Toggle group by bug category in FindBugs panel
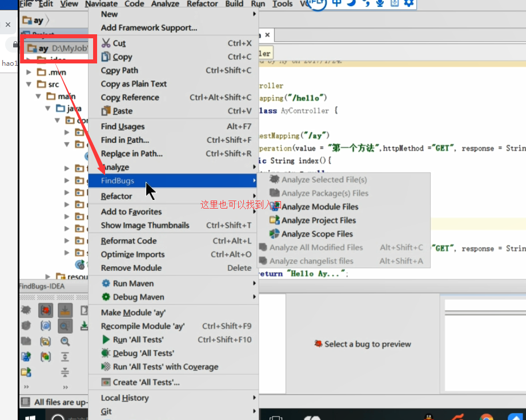The image size is (526, 420). click(x=46, y=310)
